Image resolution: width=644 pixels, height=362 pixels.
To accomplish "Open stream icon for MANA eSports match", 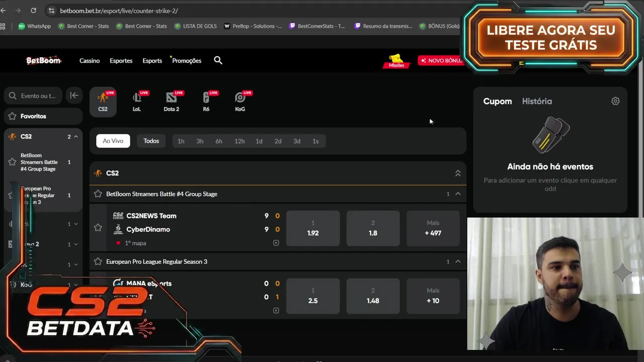I will 276,310.
